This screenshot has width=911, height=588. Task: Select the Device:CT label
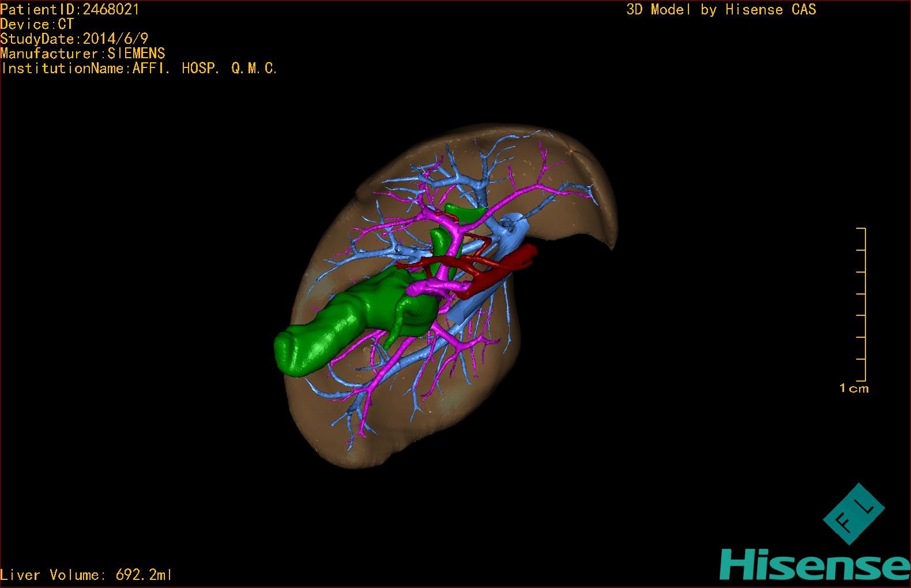37,24
